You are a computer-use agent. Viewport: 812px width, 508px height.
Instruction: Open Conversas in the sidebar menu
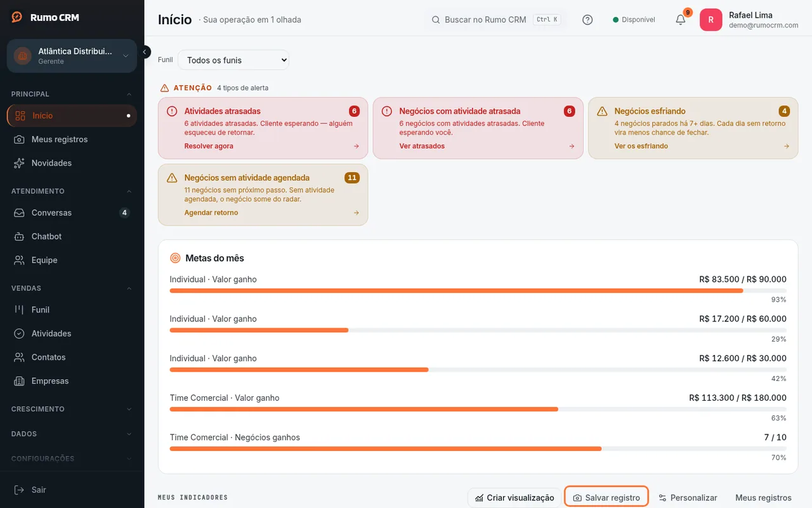[72, 213]
